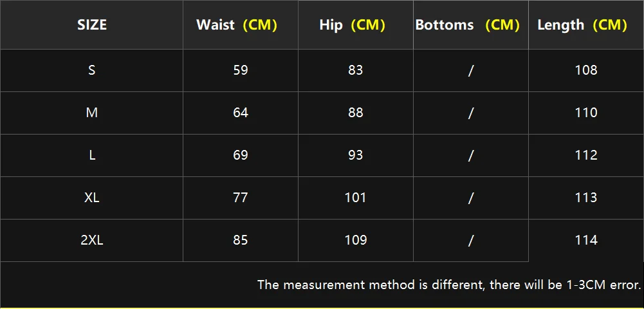Select the XL size row label
644x309 pixels.
coord(92,198)
